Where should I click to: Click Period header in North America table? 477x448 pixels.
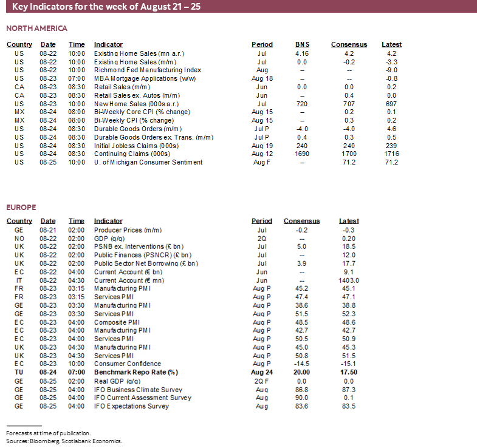click(262, 44)
